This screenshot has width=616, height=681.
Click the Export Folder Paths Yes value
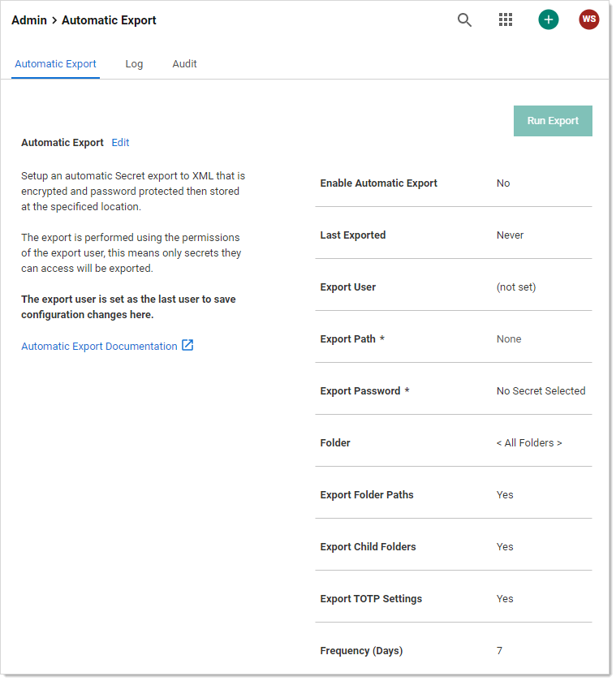click(505, 495)
